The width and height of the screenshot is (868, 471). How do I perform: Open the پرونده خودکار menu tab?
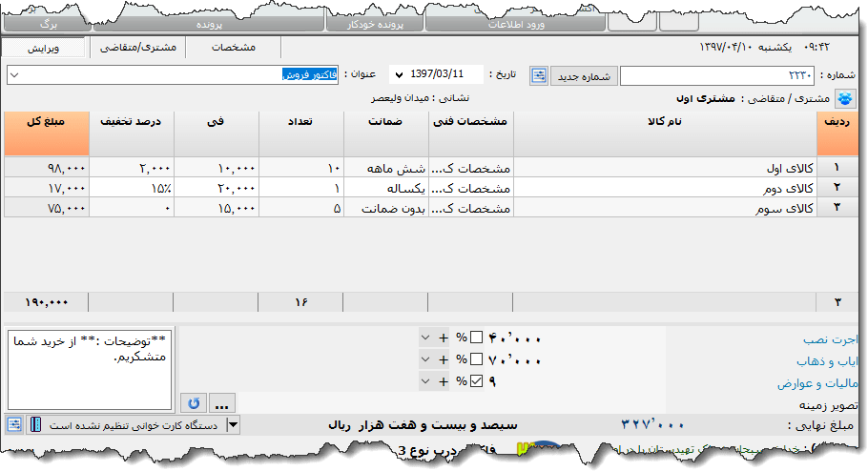point(375,25)
